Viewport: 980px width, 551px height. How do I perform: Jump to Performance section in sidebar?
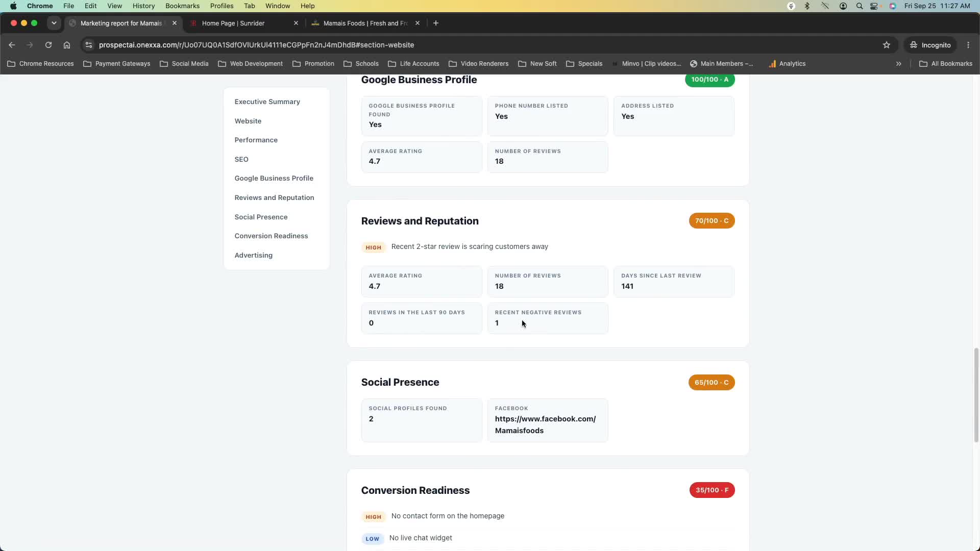(x=256, y=140)
